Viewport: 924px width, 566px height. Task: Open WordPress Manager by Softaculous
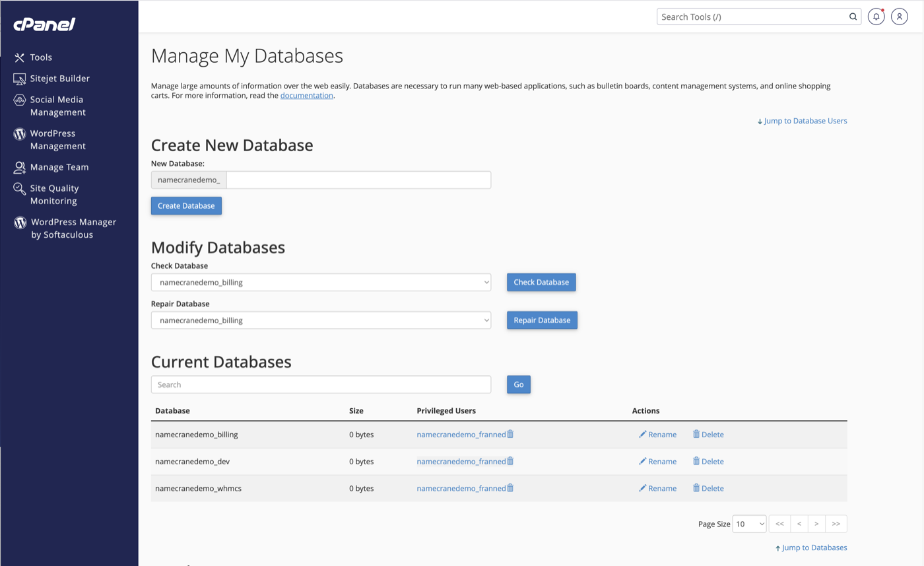point(18,223)
